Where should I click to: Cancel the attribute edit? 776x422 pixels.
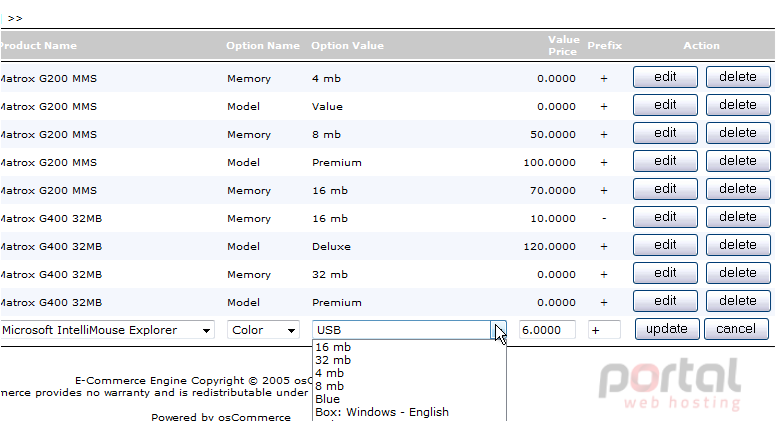(x=736, y=329)
